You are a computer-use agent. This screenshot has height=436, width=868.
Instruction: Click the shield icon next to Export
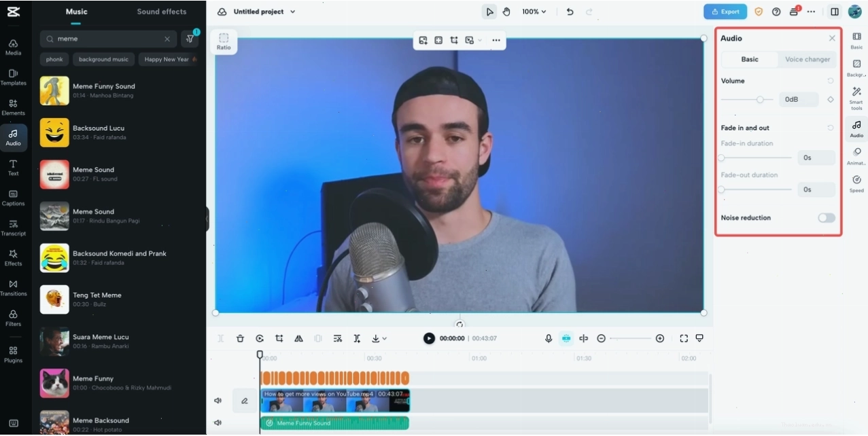[x=759, y=12]
